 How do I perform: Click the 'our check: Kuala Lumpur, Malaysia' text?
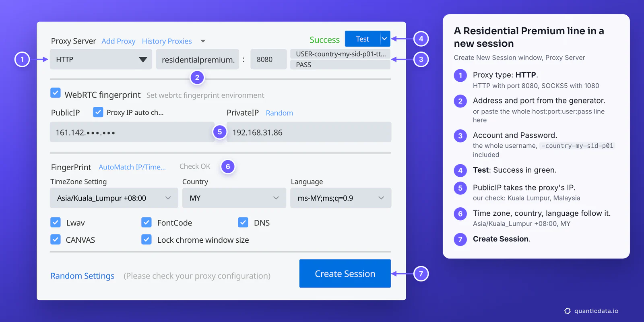pyautogui.click(x=526, y=198)
